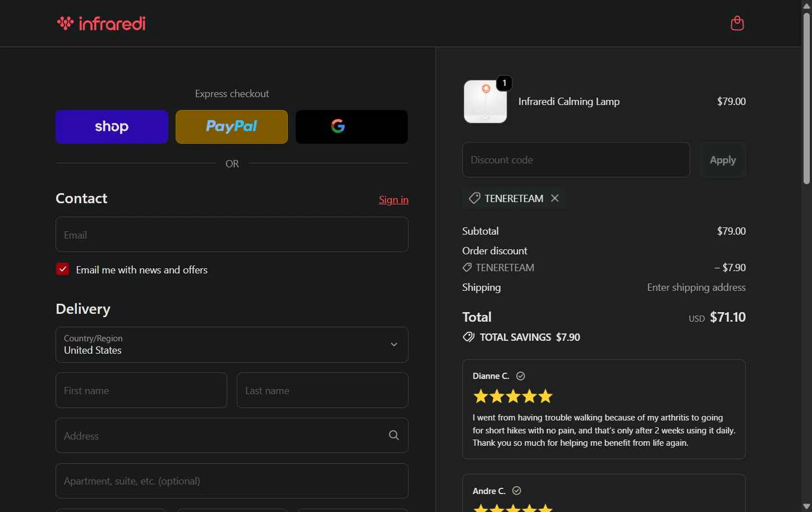Select Google Pay express checkout
Screen dimensions: 812x512
pyautogui.click(x=352, y=127)
